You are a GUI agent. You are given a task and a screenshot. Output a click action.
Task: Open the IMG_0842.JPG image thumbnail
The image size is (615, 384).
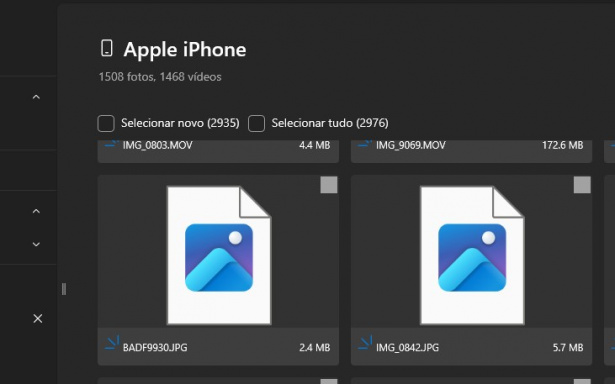(x=472, y=255)
